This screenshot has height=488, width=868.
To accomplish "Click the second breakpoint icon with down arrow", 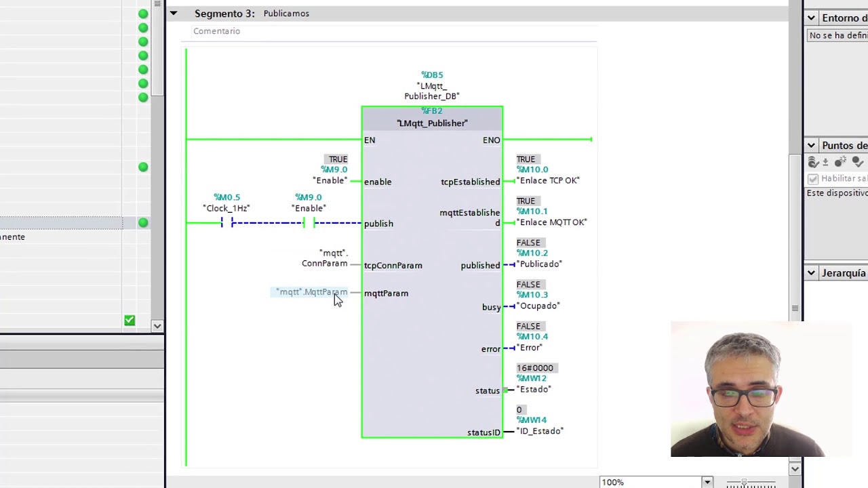I will coord(827,162).
